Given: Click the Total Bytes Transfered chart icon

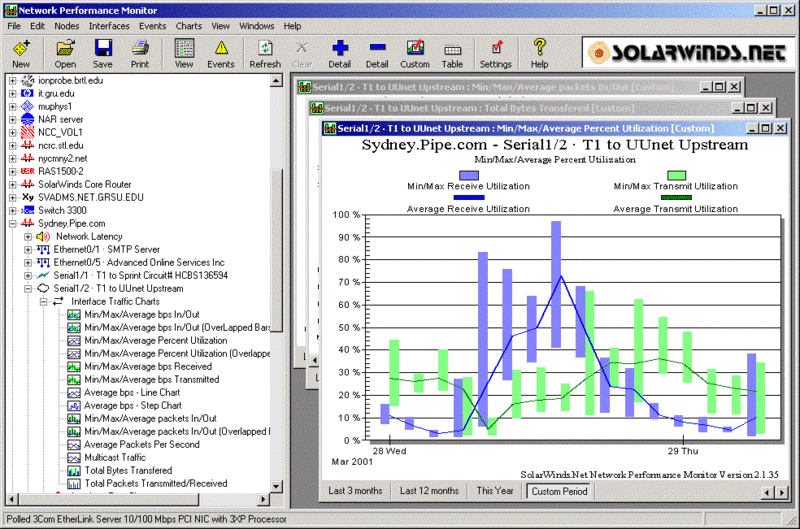Looking at the screenshot, I should point(74,471).
